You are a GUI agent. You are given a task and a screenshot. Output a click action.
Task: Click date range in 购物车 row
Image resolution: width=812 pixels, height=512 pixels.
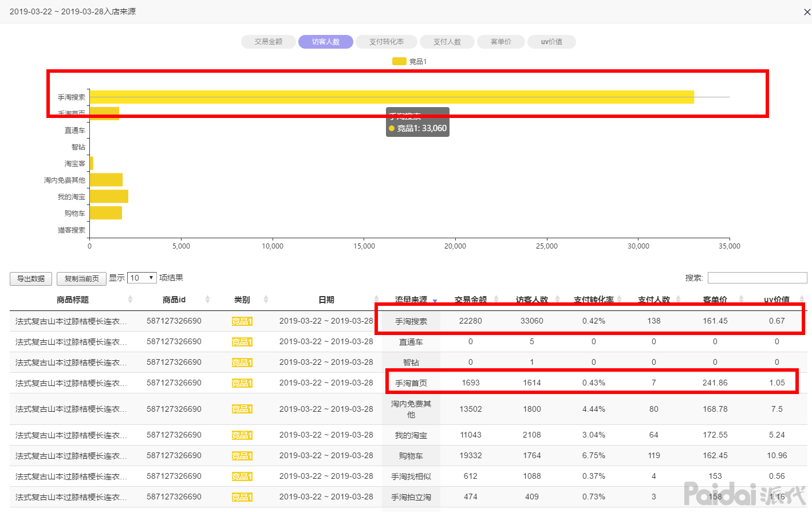326,455
